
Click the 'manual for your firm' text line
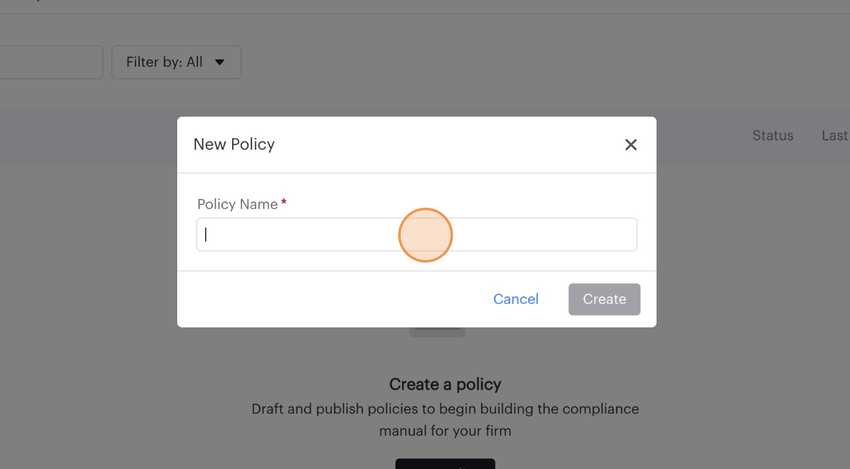coord(445,431)
